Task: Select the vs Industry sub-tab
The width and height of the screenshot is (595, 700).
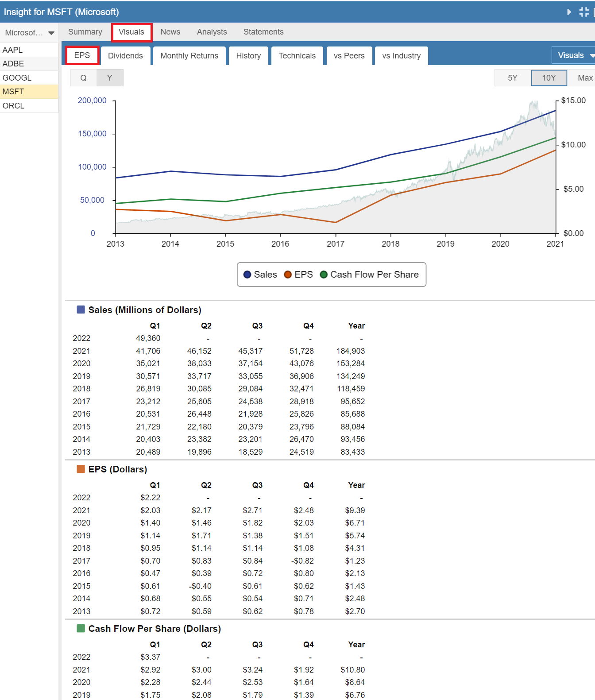Action: coord(401,56)
